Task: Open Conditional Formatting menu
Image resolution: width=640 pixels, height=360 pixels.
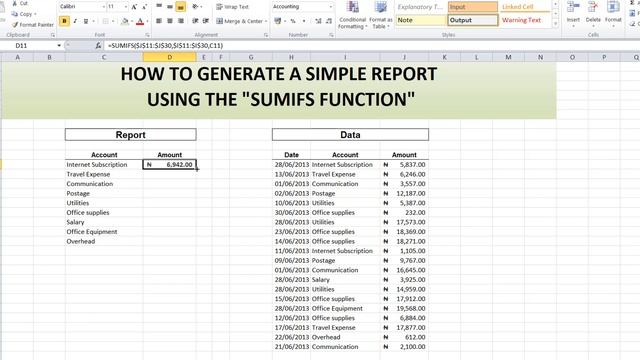Action: click(353, 15)
